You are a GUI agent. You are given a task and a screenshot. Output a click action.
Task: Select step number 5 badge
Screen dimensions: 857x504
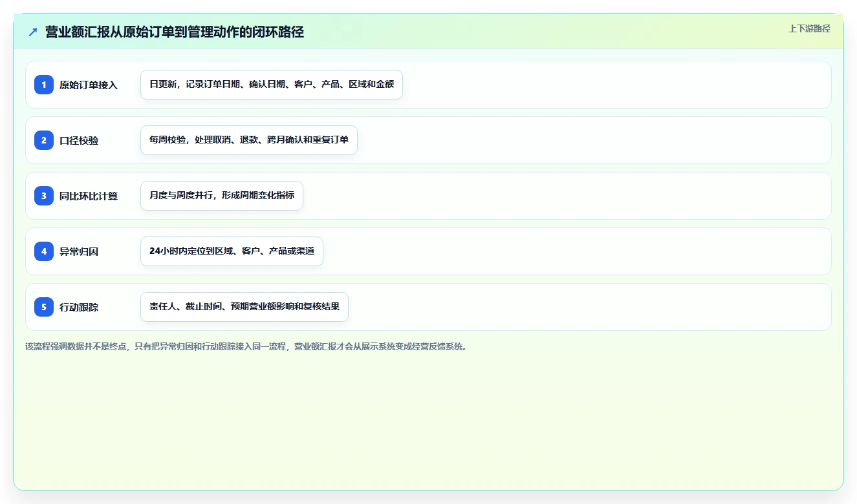pyautogui.click(x=44, y=307)
